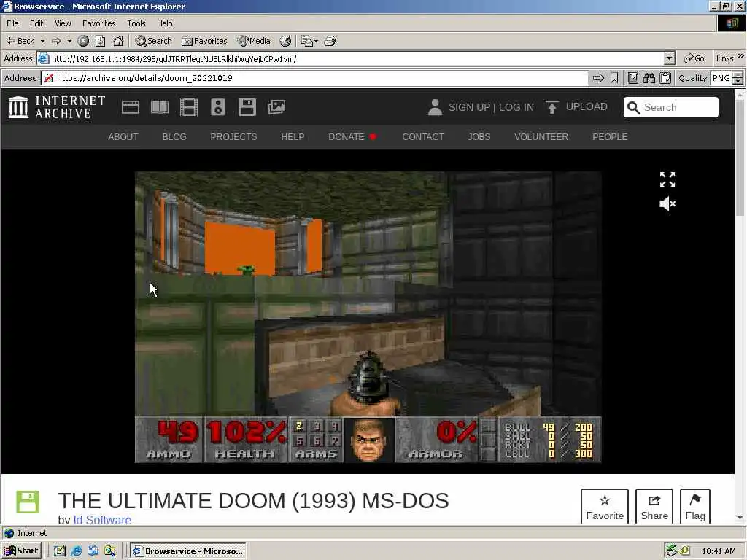Click the Browservice address field with archive.org URL
747x560 pixels.
click(x=314, y=78)
